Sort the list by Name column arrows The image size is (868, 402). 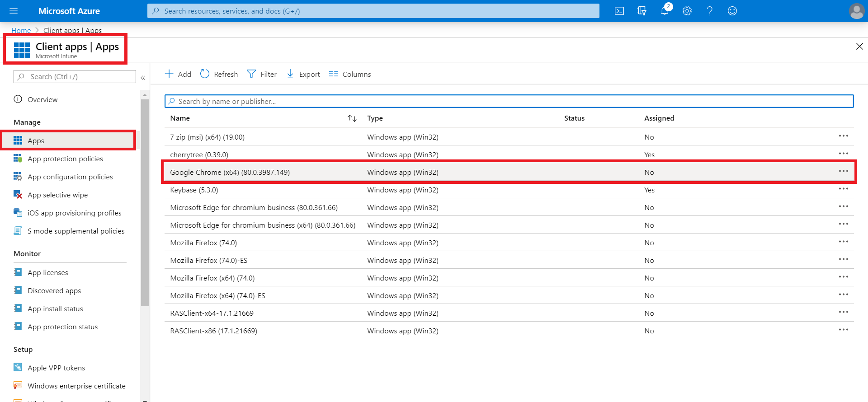pyautogui.click(x=352, y=118)
